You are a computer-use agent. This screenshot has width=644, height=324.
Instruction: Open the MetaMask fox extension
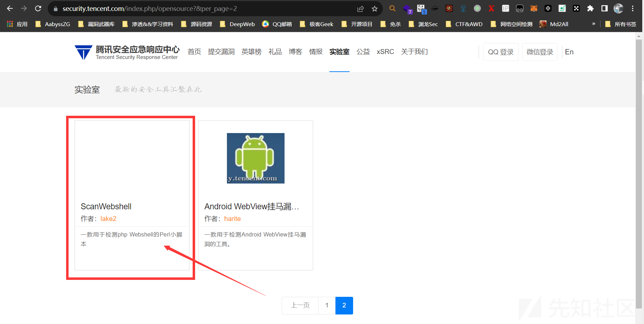point(534,8)
